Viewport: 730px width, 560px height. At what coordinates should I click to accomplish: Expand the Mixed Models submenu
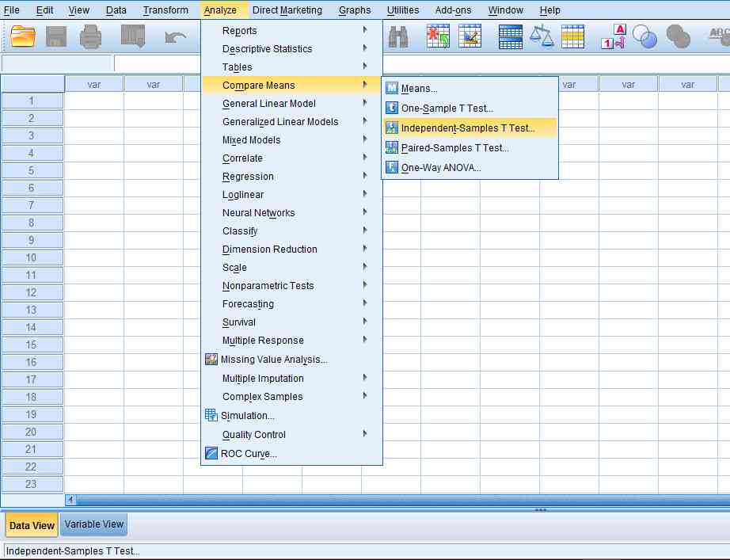(292, 139)
